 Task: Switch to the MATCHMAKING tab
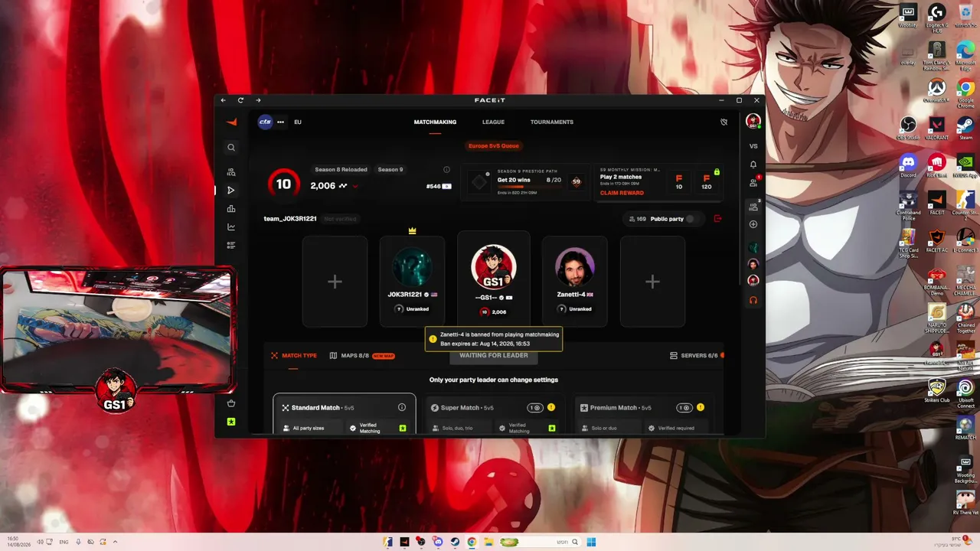click(x=435, y=122)
